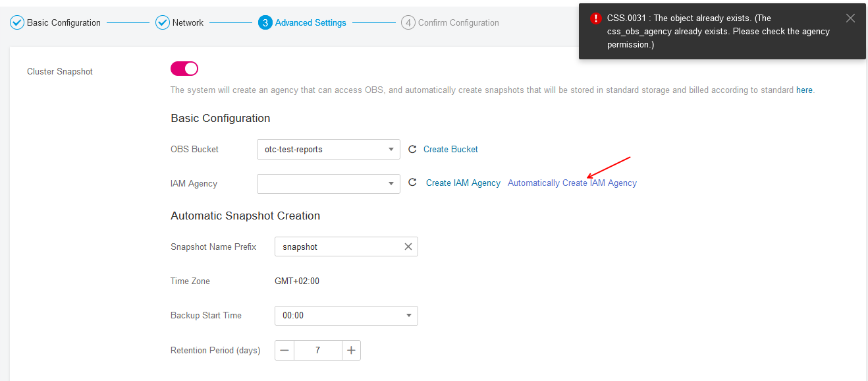Select the Advanced Settings wizard tab

click(x=308, y=22)
